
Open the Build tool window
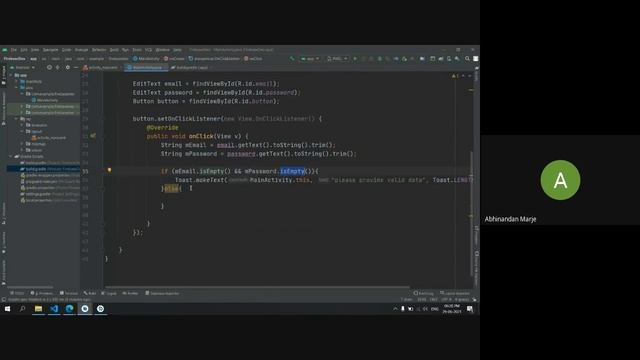coord(90,293)
